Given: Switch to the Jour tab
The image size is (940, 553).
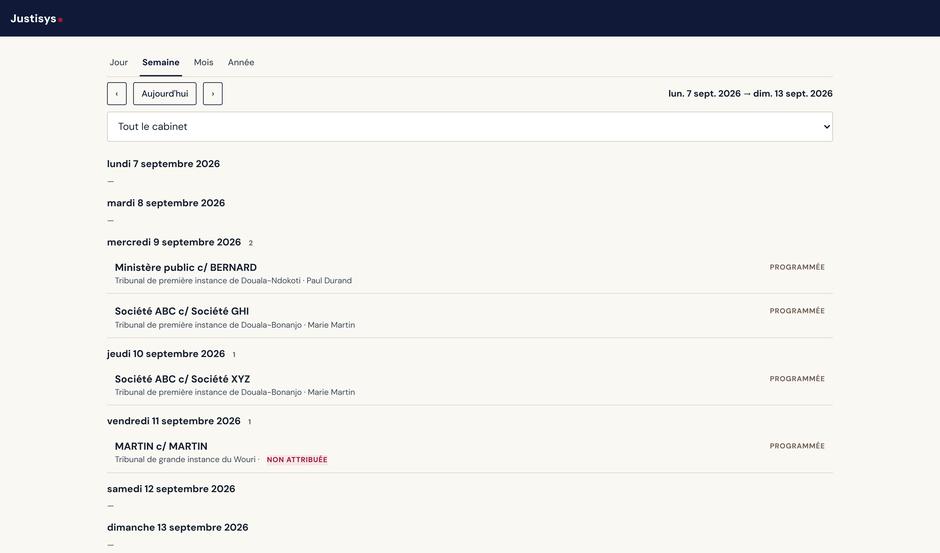Looking at the screenshot, I should coord(118,62).
